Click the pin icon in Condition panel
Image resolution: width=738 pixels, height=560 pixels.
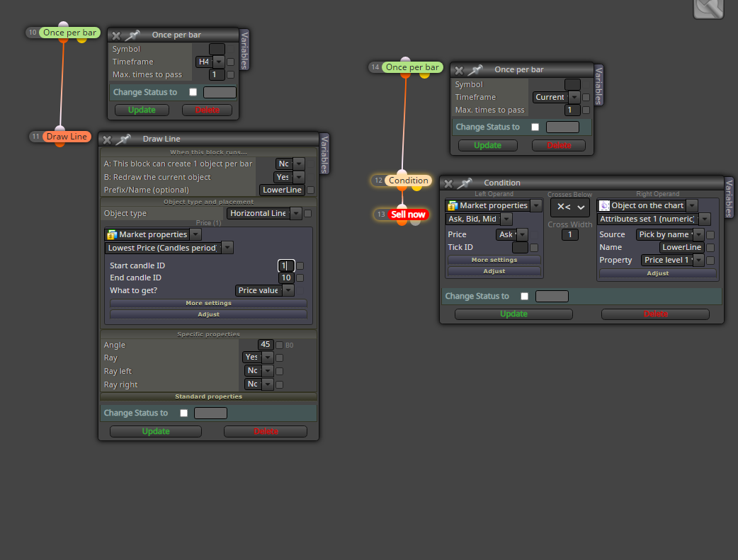tap(465, 183)
